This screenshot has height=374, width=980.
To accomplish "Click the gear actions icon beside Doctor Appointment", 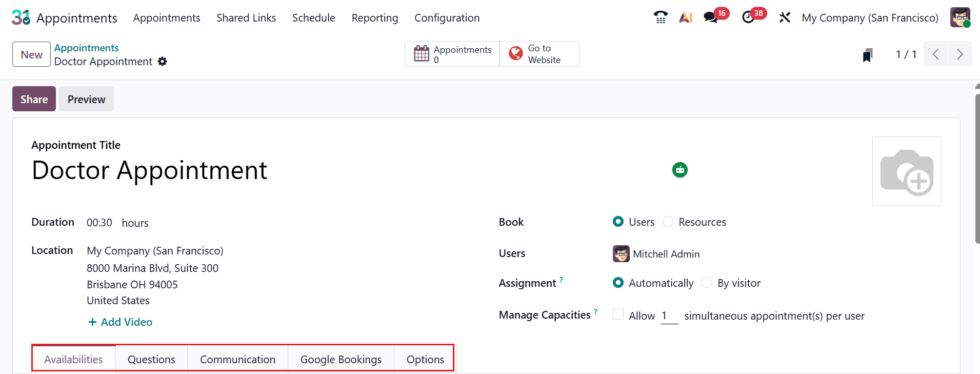I will tap(163, 62).
